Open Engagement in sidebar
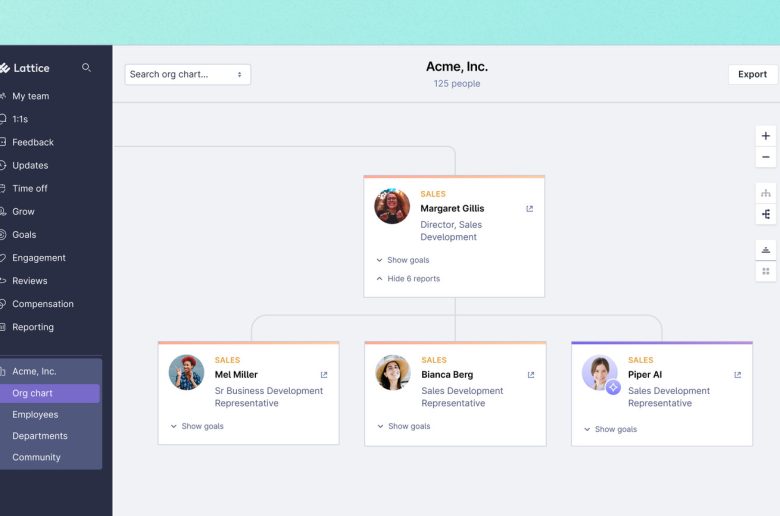The width and height of the screenshot is (780, 516). (38, 258)
